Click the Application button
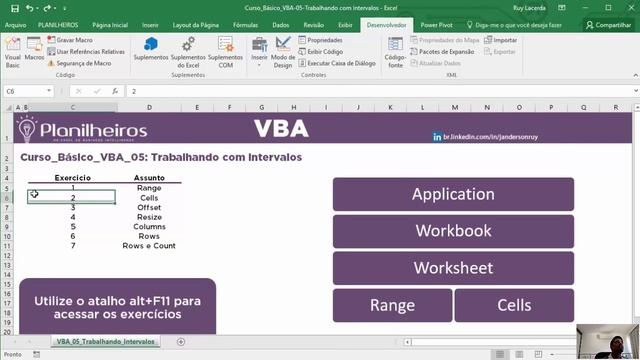This screenshot has width=640, height=360. click(453, 194)
